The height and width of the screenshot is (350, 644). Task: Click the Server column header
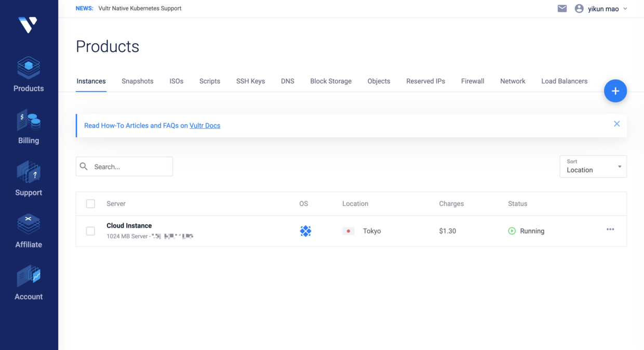click(116, 203)
